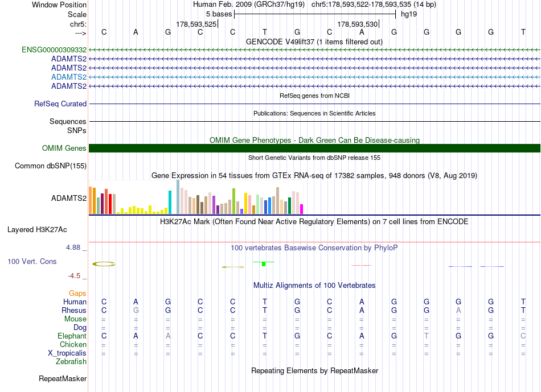Click the GENCODE V49lift37 track title
This screenshot has height=392, width=541.
click(314, 42)
